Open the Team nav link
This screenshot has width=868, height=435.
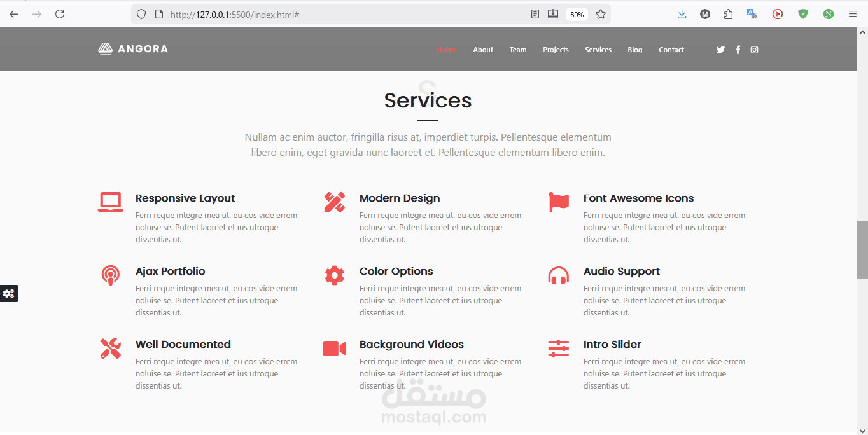[x=518, y=50]
